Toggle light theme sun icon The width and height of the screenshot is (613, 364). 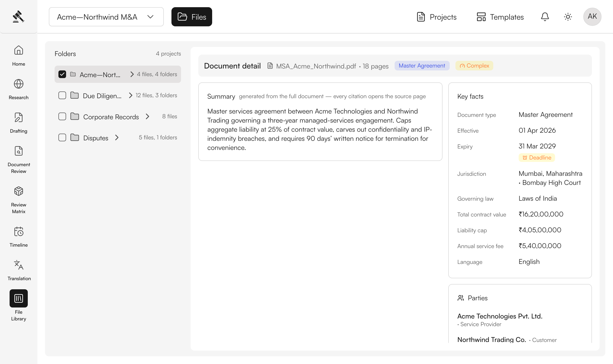click(568, 17)
